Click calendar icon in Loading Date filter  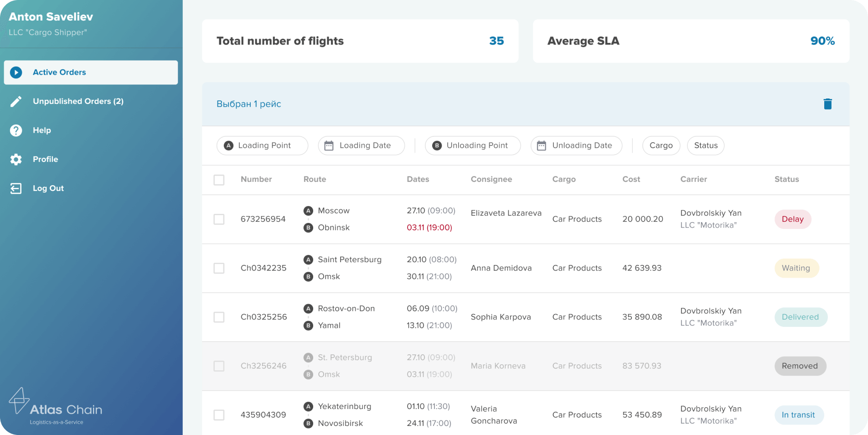329,145
